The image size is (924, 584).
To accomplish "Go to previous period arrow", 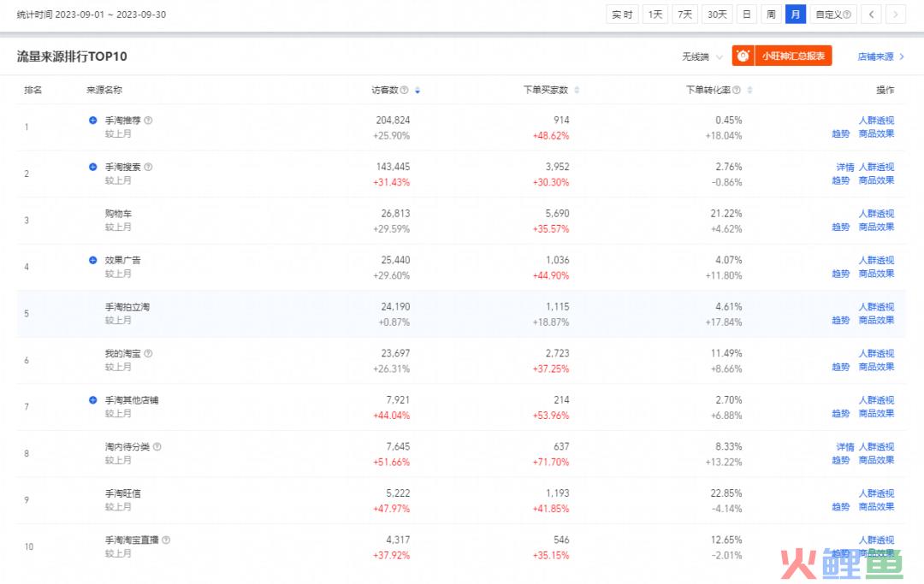I will point(872,15).
